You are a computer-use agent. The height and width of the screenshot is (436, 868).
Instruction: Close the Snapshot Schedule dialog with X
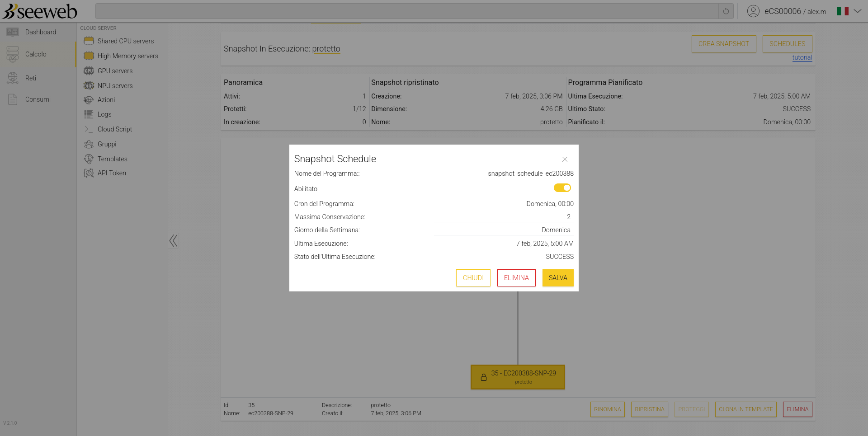(565, 159)
